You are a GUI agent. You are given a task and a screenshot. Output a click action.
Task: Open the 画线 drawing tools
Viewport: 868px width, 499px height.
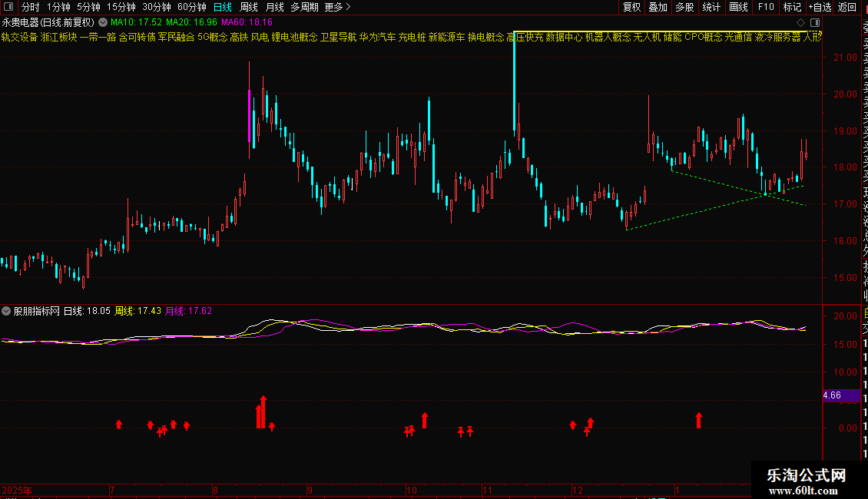pyautogui.click(x=738, y=7)
